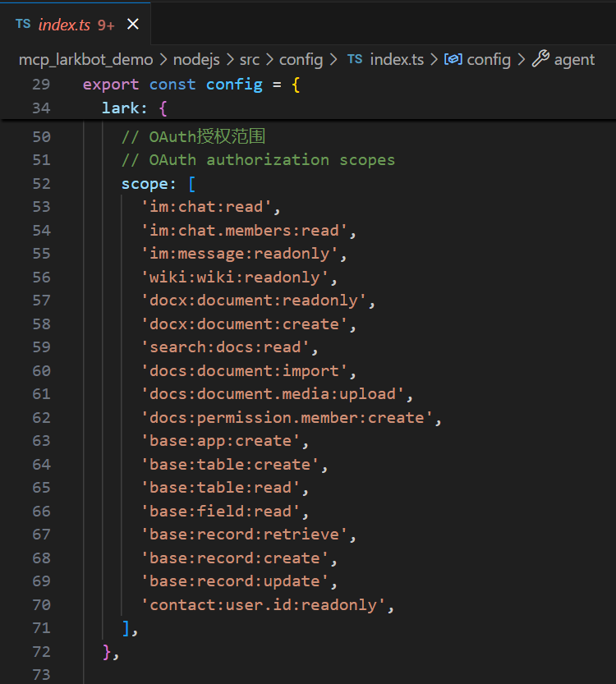The height and width of the screenshot is (684, 616).
Task: Click the 'wiki:wiki:readonly' scope string
Action: click(239, 278)
